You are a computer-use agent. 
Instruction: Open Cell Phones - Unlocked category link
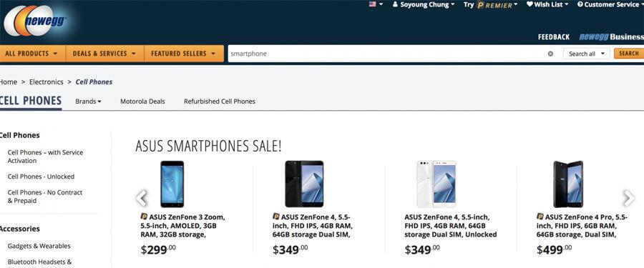click(41, 177)
